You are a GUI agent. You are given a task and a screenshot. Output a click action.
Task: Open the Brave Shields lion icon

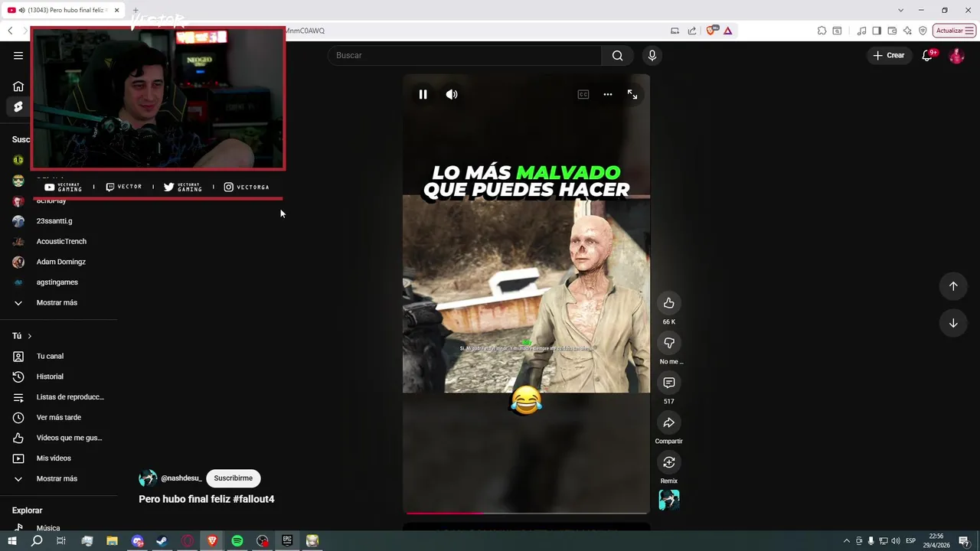coord(712,31)
